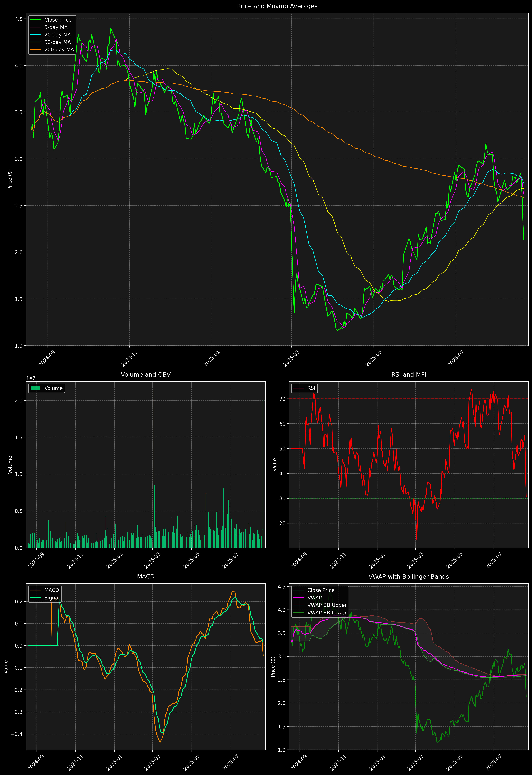Click the Price ($) axis label on the top chart
Image resolution: width=532 pixels, height=775 pixels.
[x=10, y=179]
